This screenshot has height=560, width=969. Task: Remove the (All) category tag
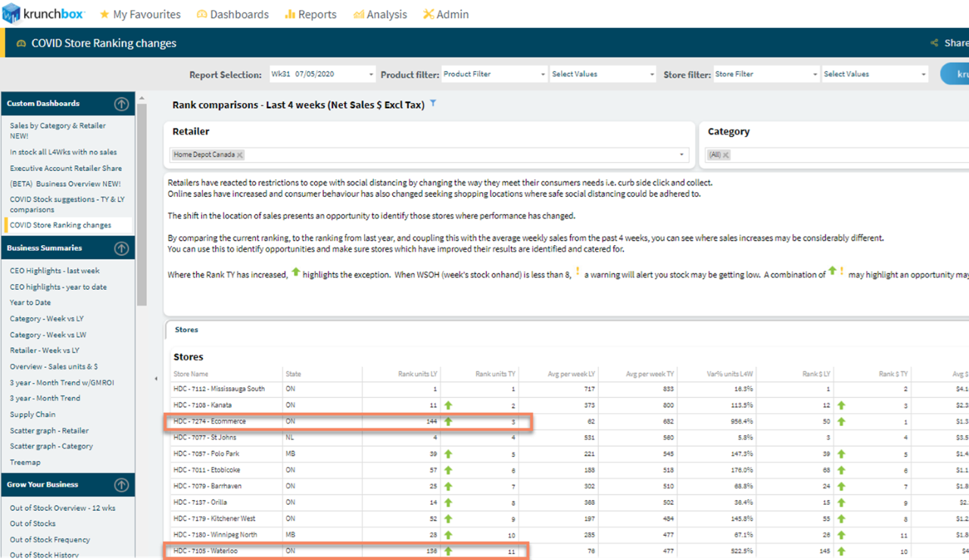tap(725, 155)
